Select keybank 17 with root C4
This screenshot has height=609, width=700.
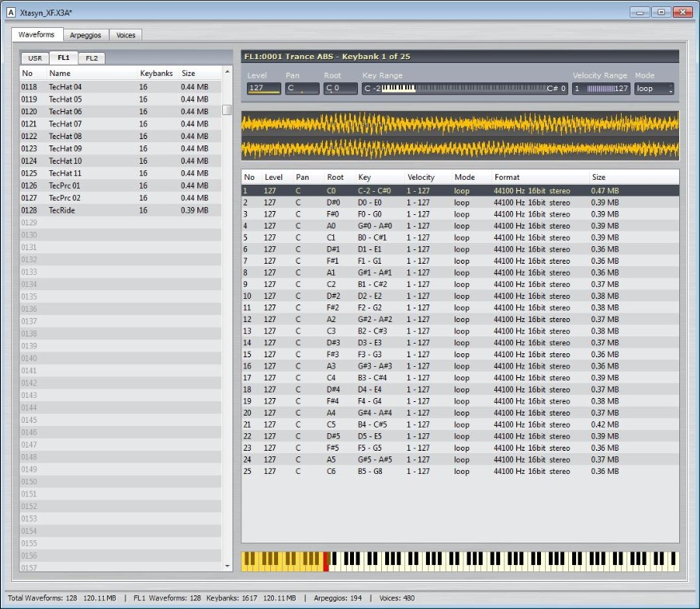pyautogui.click(x=460, y=378)
